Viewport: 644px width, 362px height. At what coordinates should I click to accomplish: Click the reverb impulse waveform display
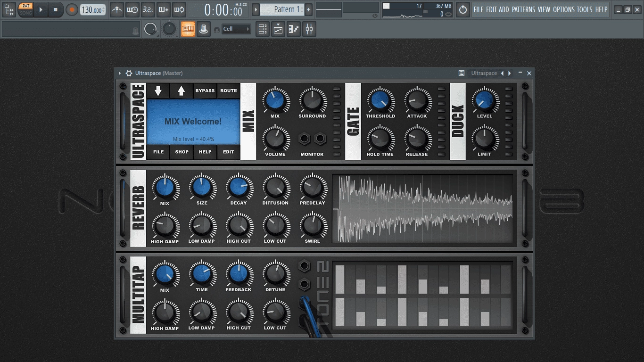coord(422,209)
